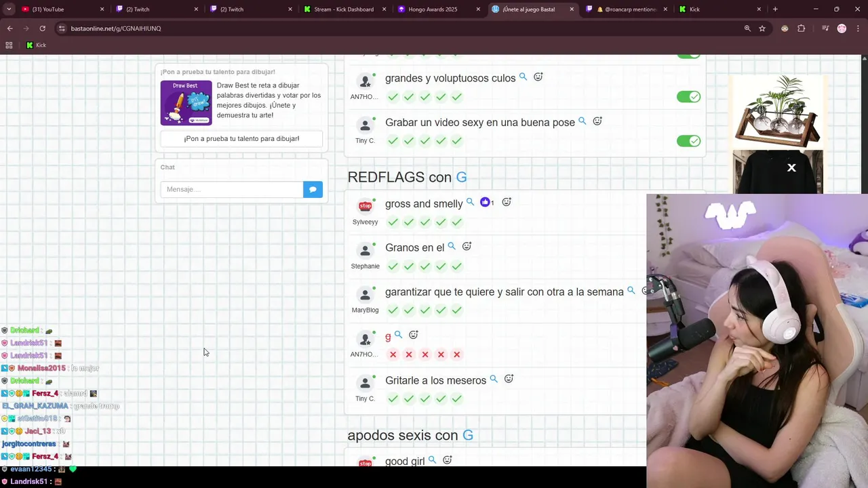The image size is (868, 488).
Task: Click the first red X under the 'g' answer
Action: (x=393, y=354)
